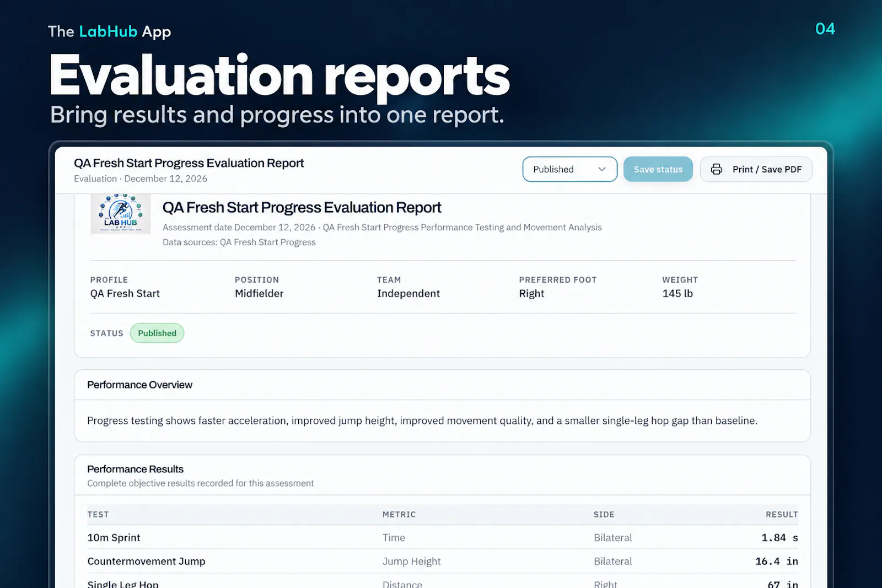Click the Time metric cell
Screen dimensions: 882x588
pos(394,537)
